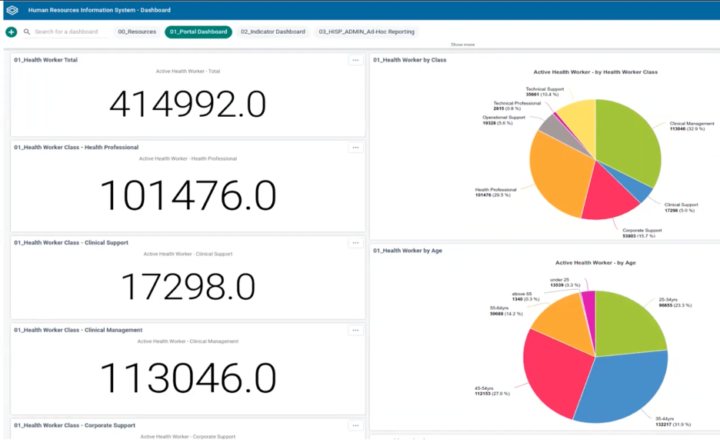Switch to 00_Resources dashboard
Image resolution: width=720 pixels, height=446 pixels.
(x=137, y=32)
